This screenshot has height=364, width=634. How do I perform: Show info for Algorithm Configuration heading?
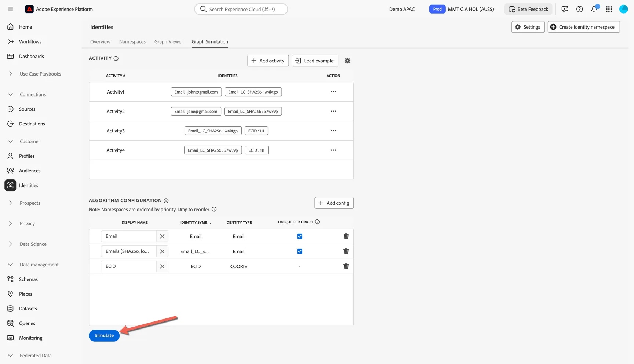pos(166,201)
